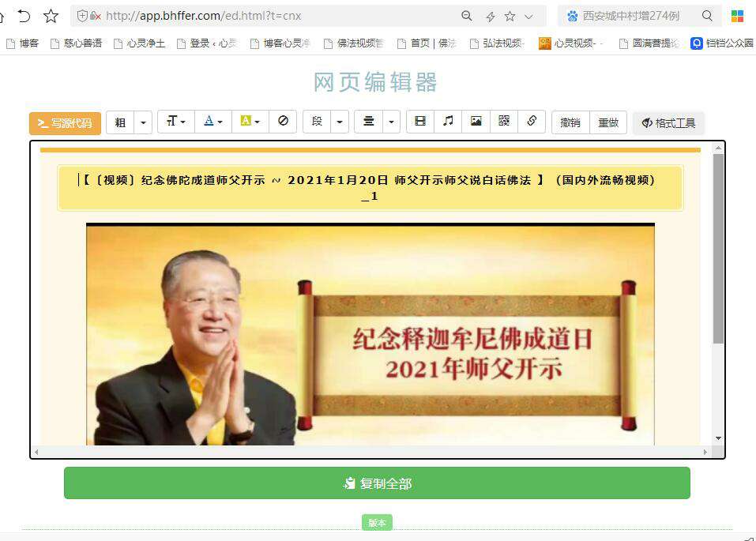Click the bookmark star inside the address bar
The height and width of the screenshot is (541, 756).
pos(510,17)
